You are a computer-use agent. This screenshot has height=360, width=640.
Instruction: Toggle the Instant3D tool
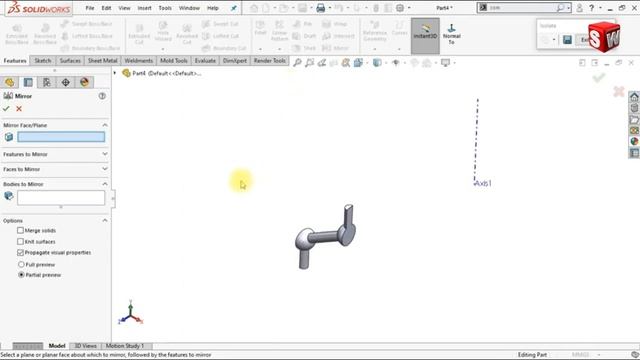point(425,36)
